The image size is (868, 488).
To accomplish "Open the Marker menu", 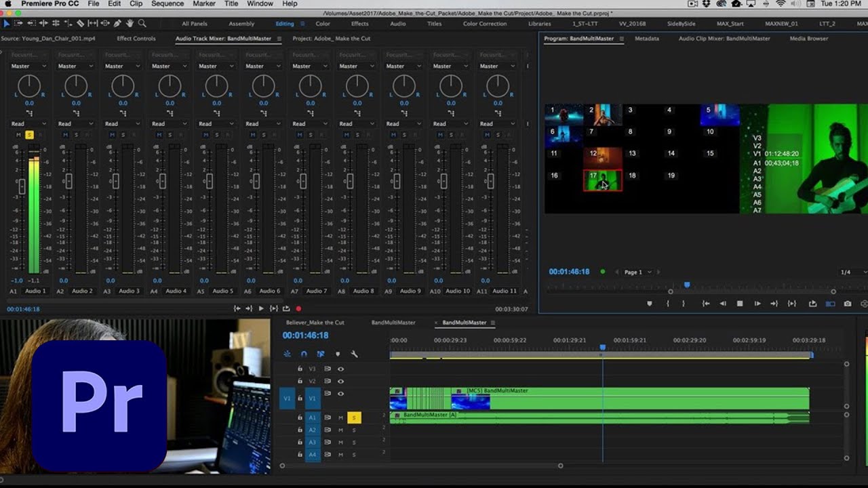I will click(204, 4).
